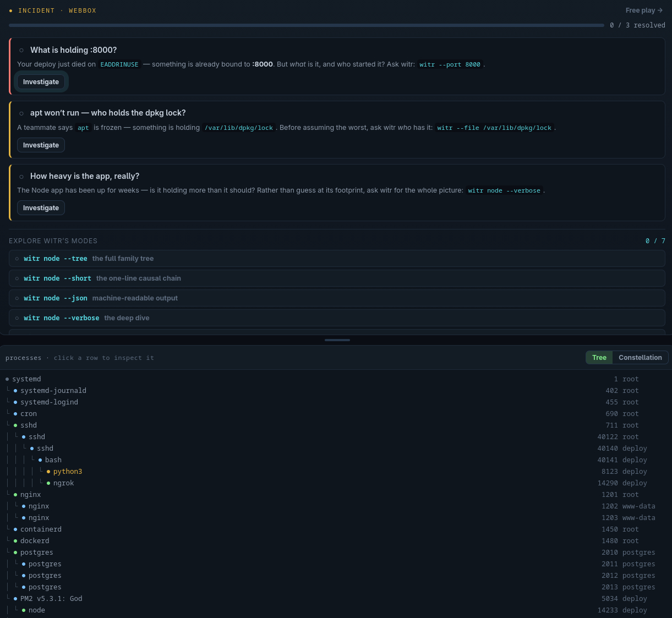
Task: Select the postgres process with PID 2010
Action: pos(336,553)
